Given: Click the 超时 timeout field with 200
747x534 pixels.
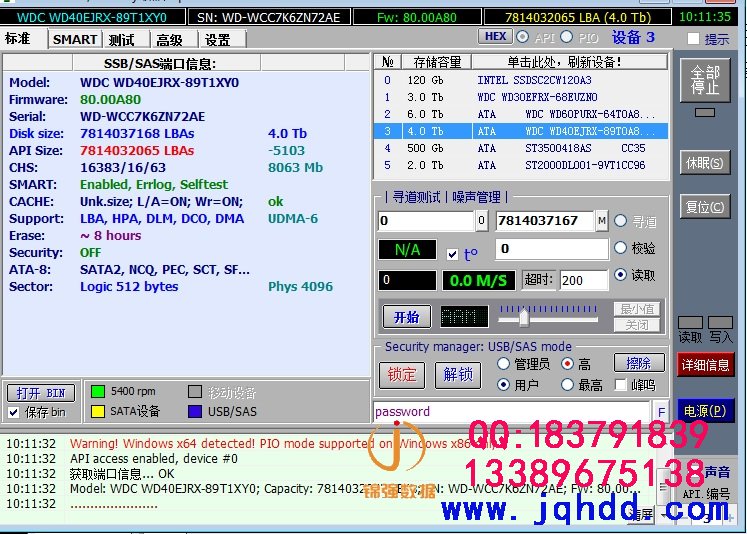Looking at the screenshot, I should pos(584,280).
